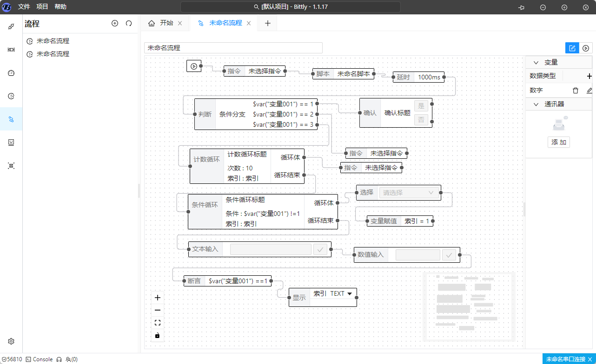Screen dimensions: 596x364
Task: Fit flow canvas to view
Action: [157, 323]
